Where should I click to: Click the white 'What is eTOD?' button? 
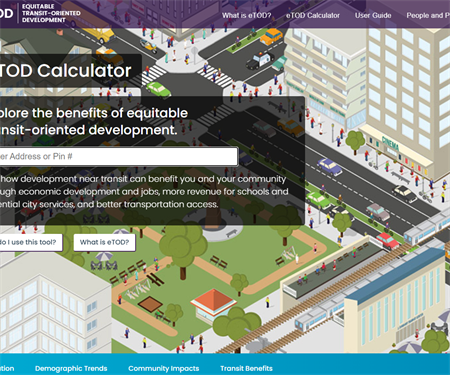104,242
